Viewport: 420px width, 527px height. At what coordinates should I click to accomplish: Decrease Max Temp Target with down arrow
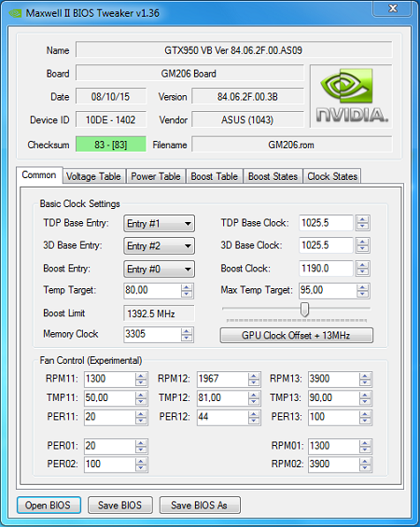[362, 294]
